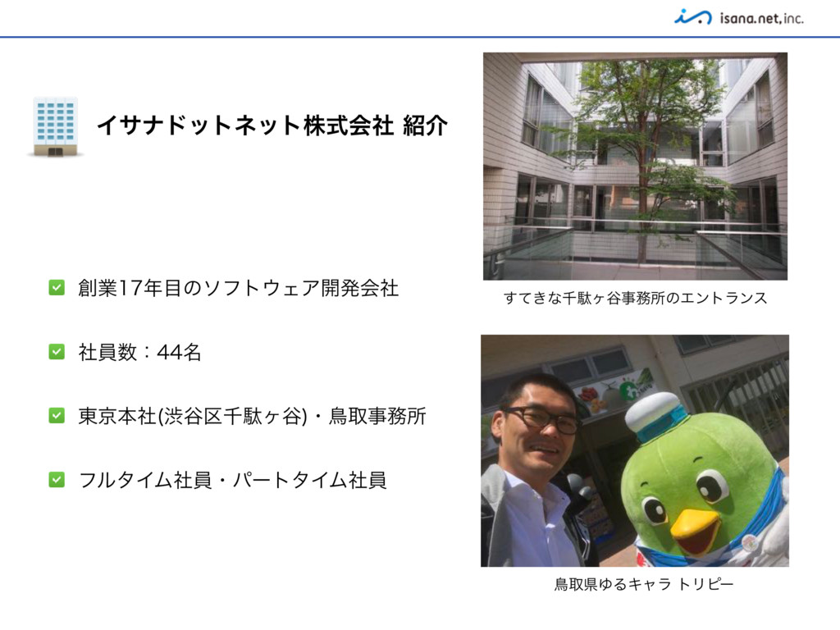Viewport: 840px width, 630px height.
Task: Select the text 東京本社(渋谷区千駄ヶ谷)・鳥取事務所
Action: coord(253,416)
